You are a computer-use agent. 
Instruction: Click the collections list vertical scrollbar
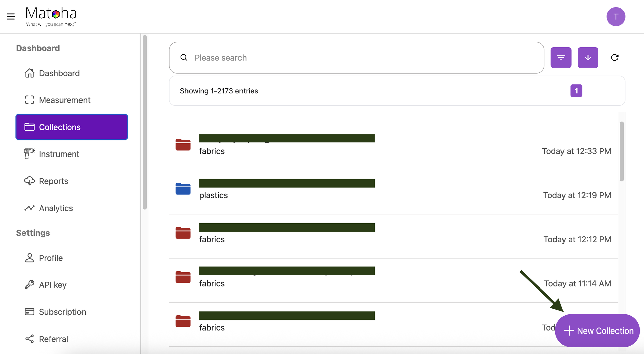point(621,152)
